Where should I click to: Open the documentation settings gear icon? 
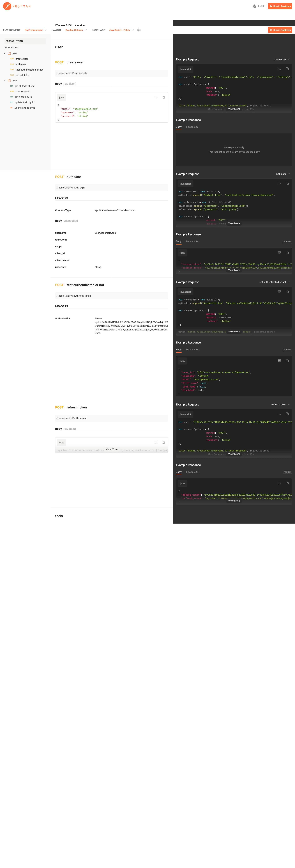(x=139, y=30)
